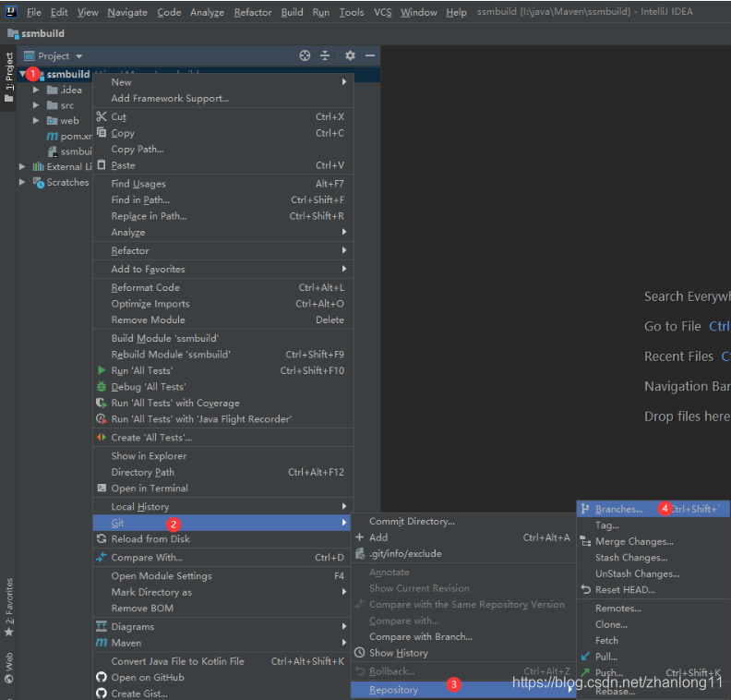Click the Create 'All Tests' icon
Viewport: 731px width, 700px height.
coord(102,438)
